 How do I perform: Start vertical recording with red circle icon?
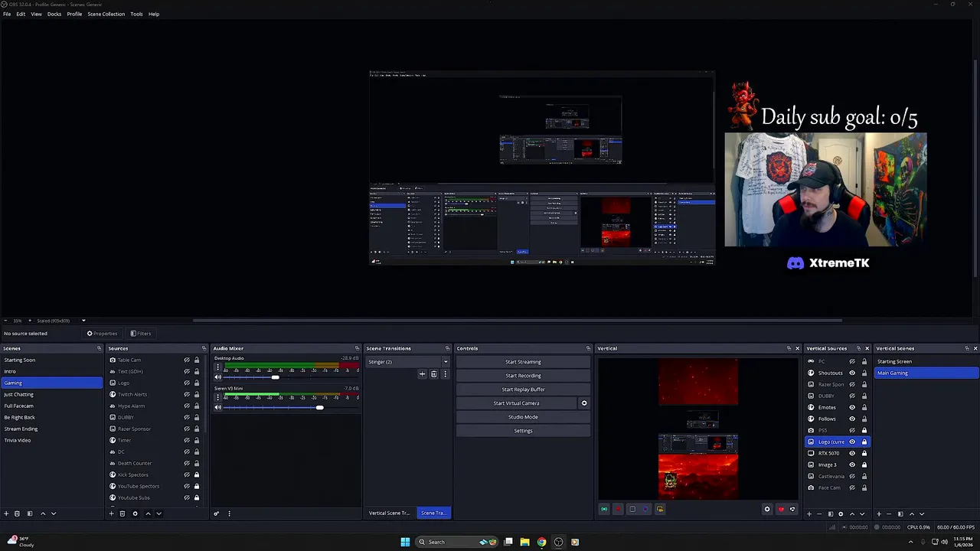coord(618,509)
